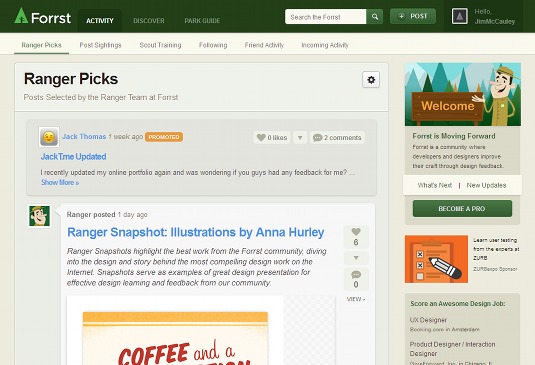Click the Welcome ranger banner
Image resolution: width=535 pixels, height=365 pixels.
[463, 94]
